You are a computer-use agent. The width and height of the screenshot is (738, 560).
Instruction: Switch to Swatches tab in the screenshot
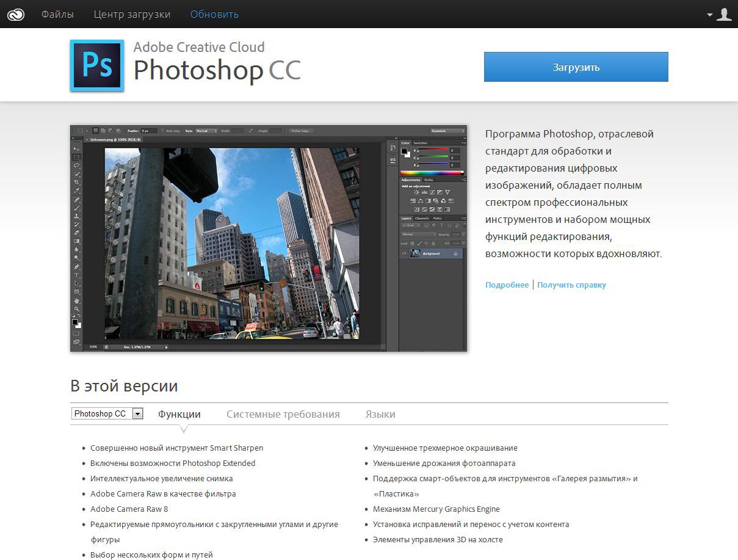pyautogui.click(x=420, y=143)
